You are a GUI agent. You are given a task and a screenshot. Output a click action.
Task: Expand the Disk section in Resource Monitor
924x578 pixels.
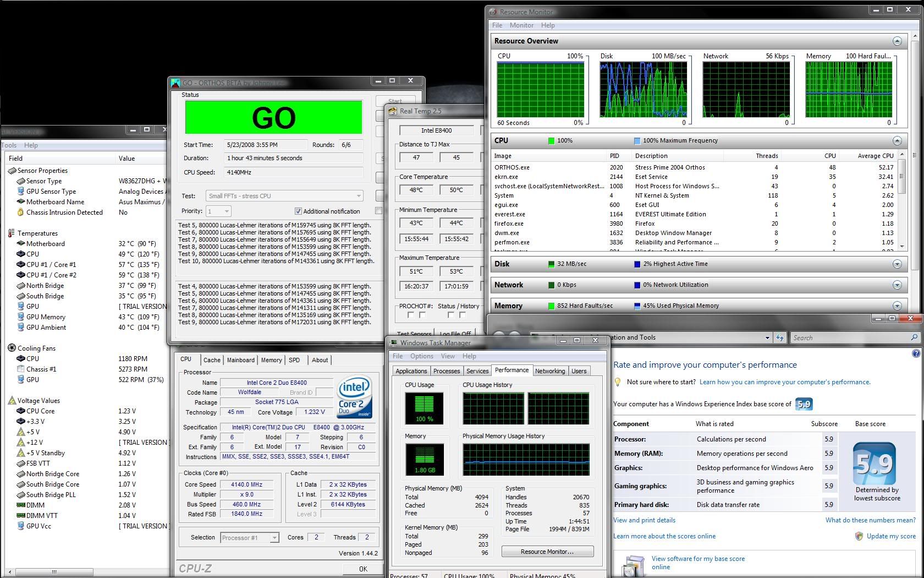pyautogui.click(x=897, y=264)
